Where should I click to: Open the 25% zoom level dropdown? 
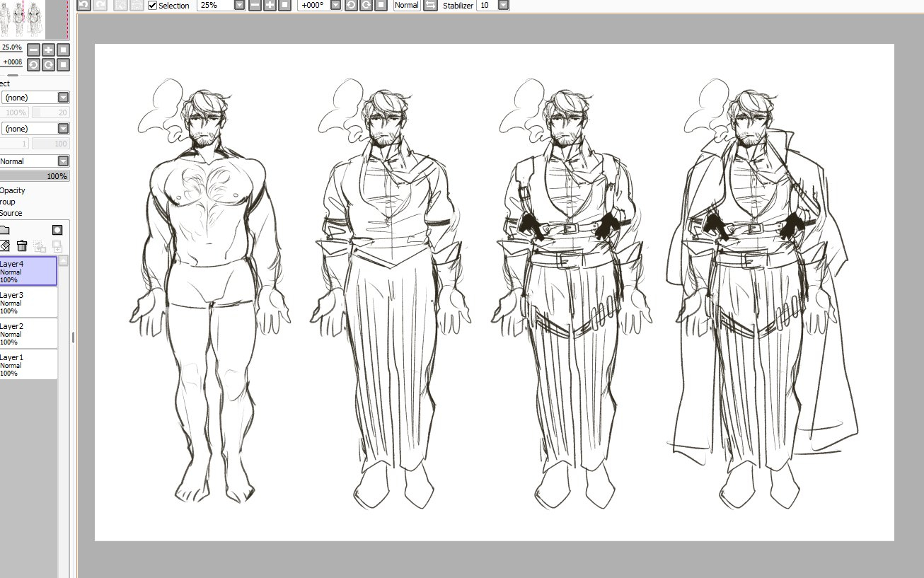pos(239,5)
